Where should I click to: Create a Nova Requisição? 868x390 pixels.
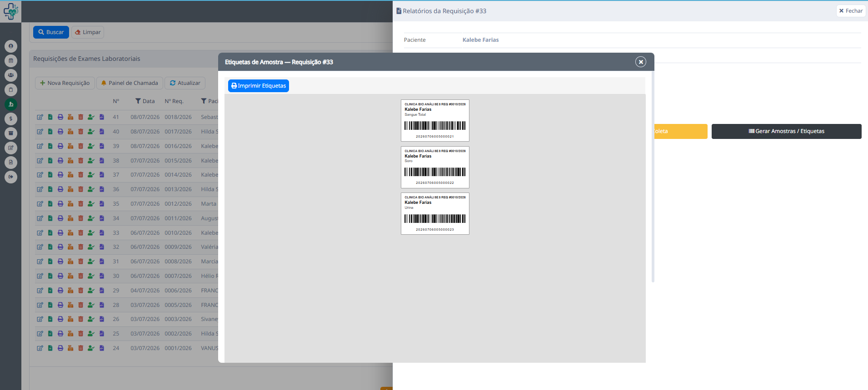click(65, 83)
